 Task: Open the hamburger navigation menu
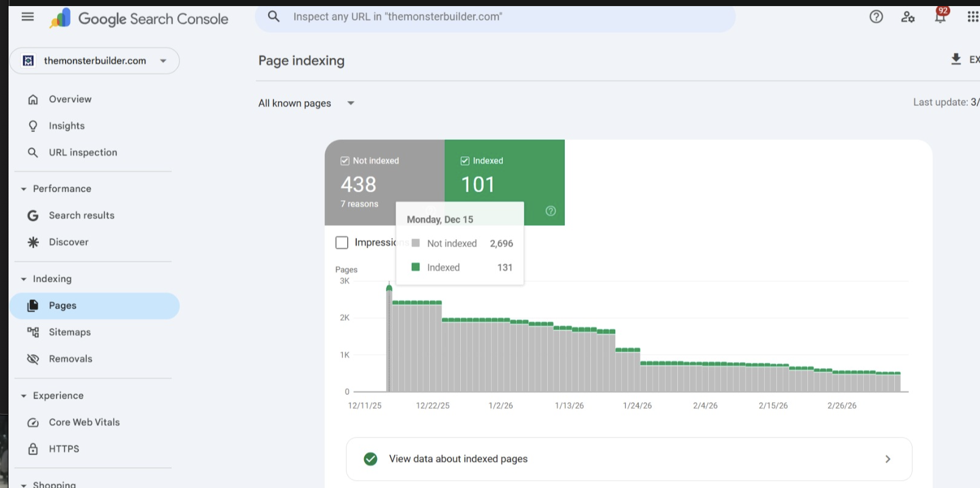[27, 17]
